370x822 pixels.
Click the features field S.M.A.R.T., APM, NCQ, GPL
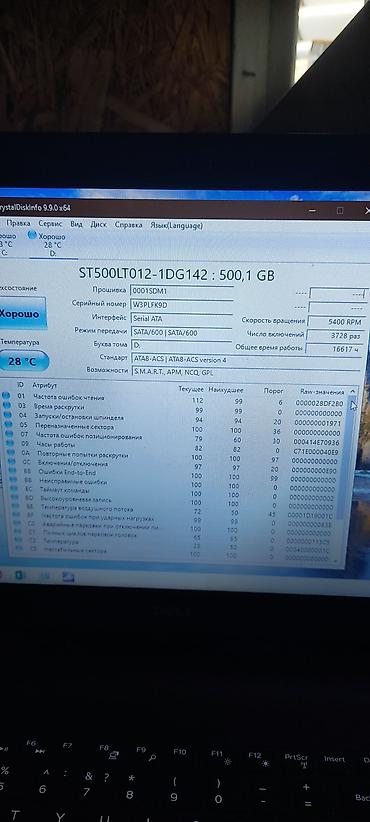pyautogui.click(x=247, y=372)
